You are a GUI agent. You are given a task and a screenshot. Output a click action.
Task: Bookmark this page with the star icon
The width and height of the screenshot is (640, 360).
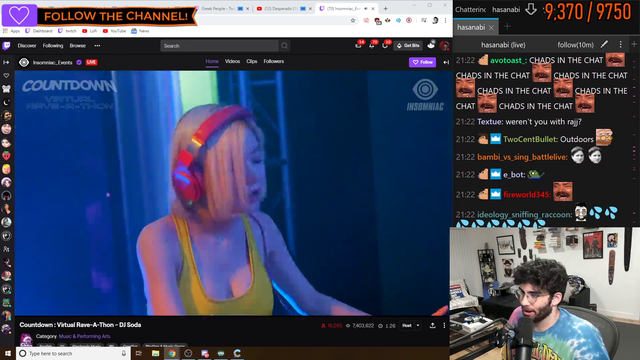tap(353, 20)
